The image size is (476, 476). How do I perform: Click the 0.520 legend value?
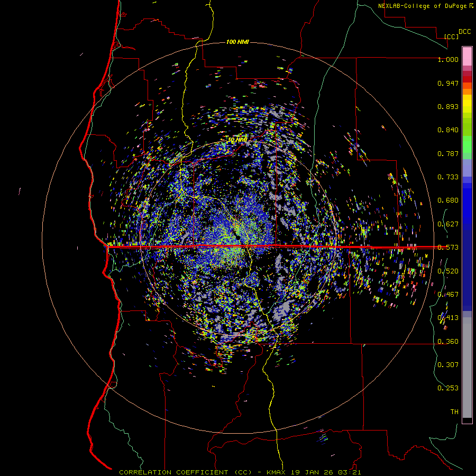click(448, 271)
